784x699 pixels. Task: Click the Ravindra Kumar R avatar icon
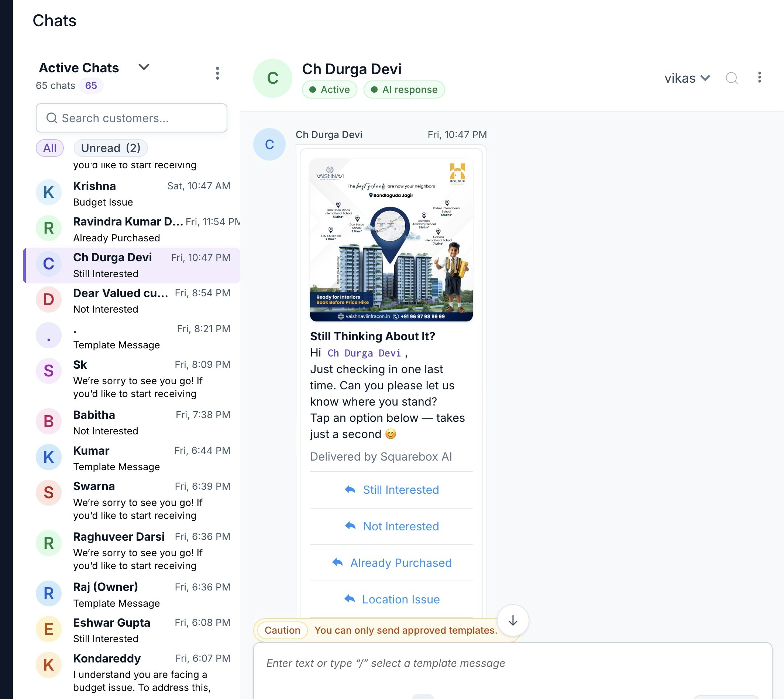49,228
